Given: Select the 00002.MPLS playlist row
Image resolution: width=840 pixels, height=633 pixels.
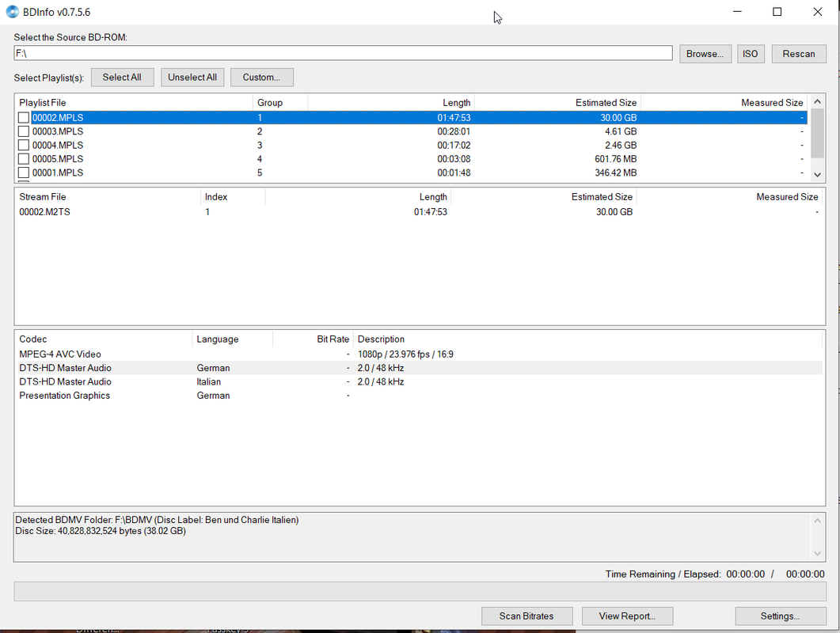Looking at the screenshot, I should pos(412,117).
